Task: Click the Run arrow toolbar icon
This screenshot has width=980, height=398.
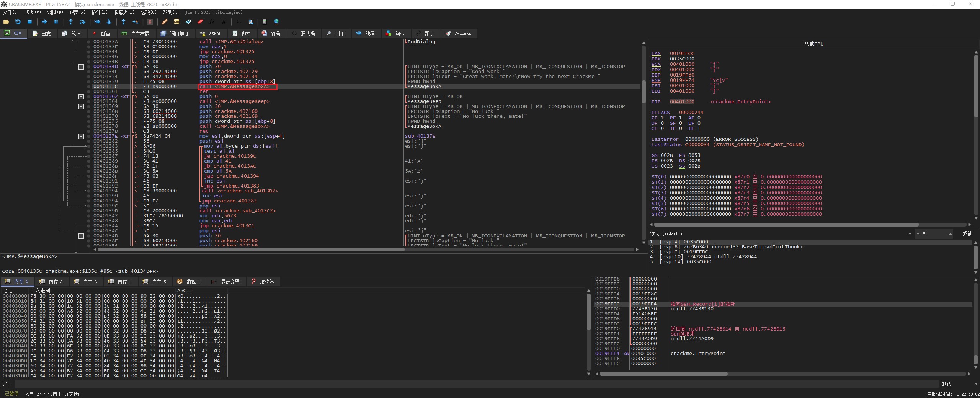Action: tap(44, 22)
